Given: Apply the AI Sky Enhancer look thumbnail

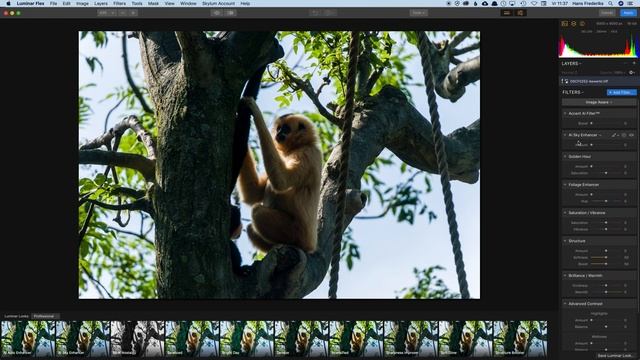Looking at the screenshot, I should pyautogui.click(x=82, y=338).
